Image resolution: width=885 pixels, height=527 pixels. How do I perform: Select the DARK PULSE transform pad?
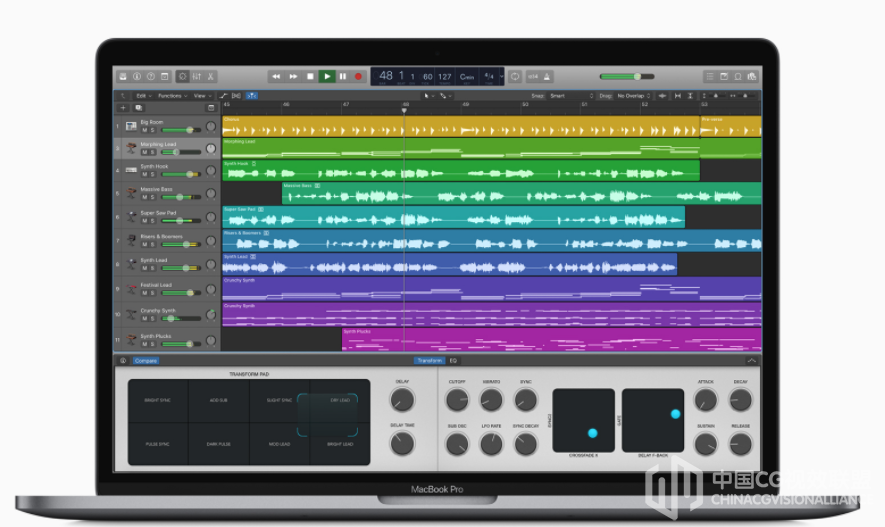(x=218, y=444)
